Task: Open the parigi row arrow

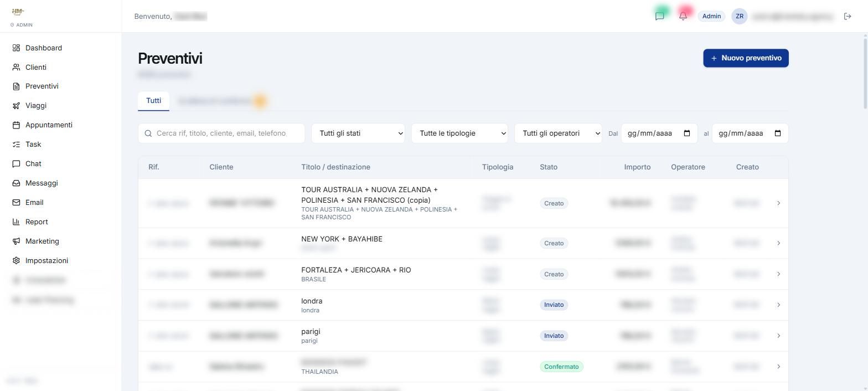Action: pos(778,336)
